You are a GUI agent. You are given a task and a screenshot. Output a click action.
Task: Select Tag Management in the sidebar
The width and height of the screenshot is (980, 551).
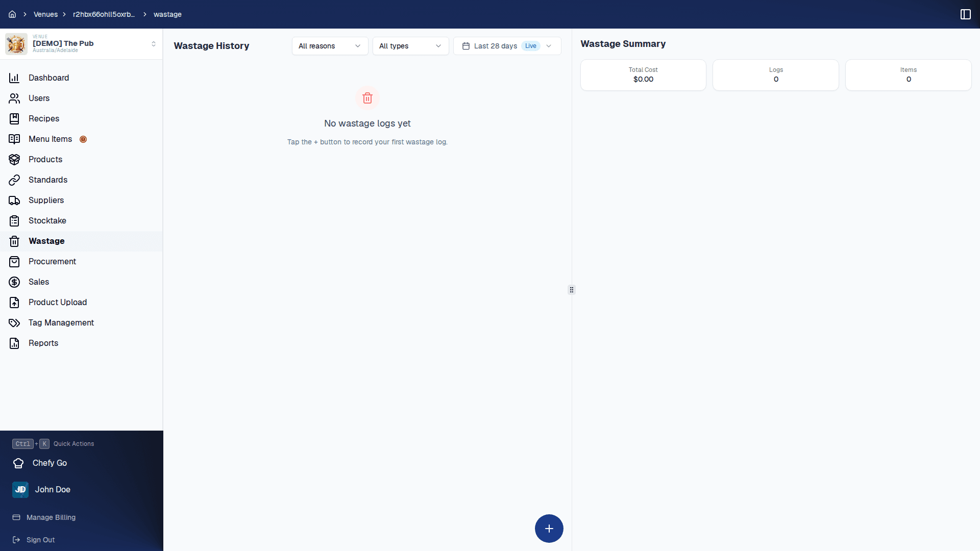point(82,323)
